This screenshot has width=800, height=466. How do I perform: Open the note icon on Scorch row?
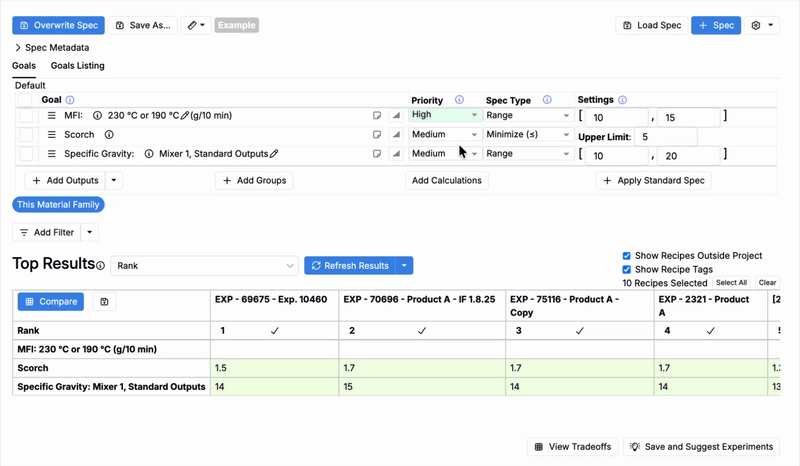click(x=377, y=135)
